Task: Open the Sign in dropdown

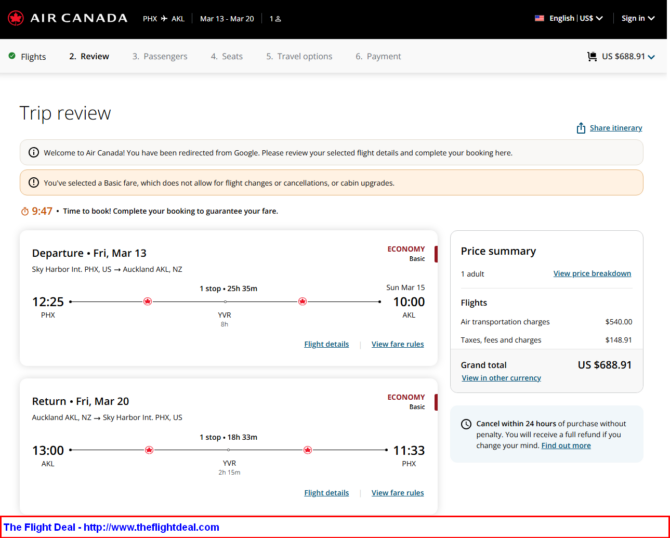Action: pyautogui.click(x=638, y=18)
